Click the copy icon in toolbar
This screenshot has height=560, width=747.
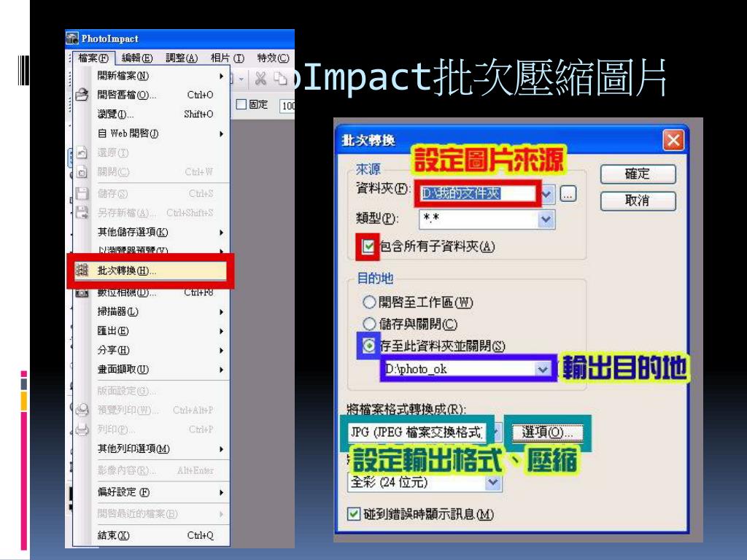[281, 78]
